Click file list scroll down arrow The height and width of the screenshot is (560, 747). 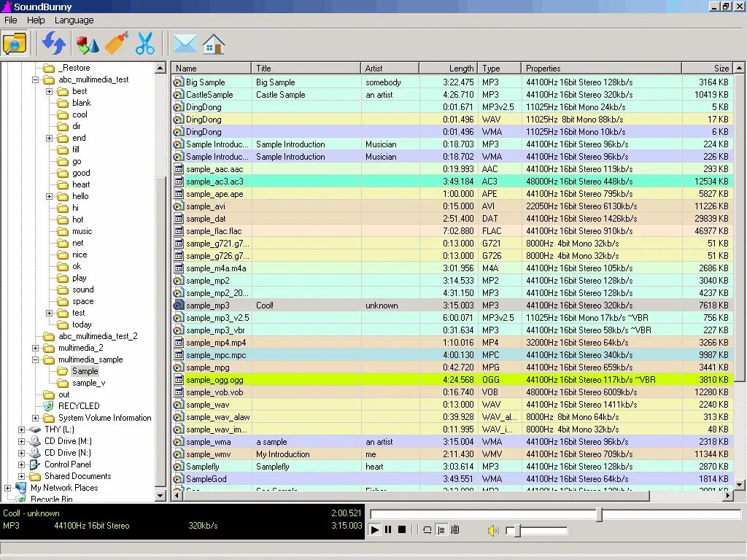739,485
